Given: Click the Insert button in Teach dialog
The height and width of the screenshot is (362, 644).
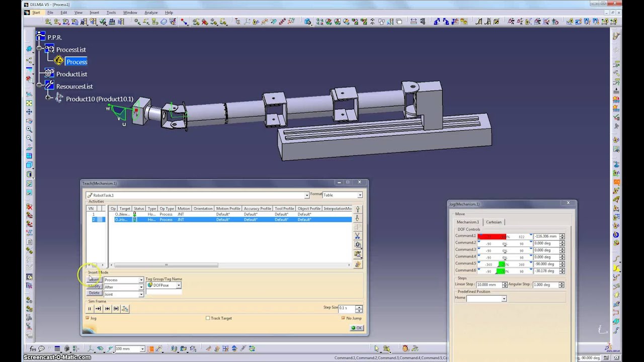Looking at the screenshot, I should point(94,280).
